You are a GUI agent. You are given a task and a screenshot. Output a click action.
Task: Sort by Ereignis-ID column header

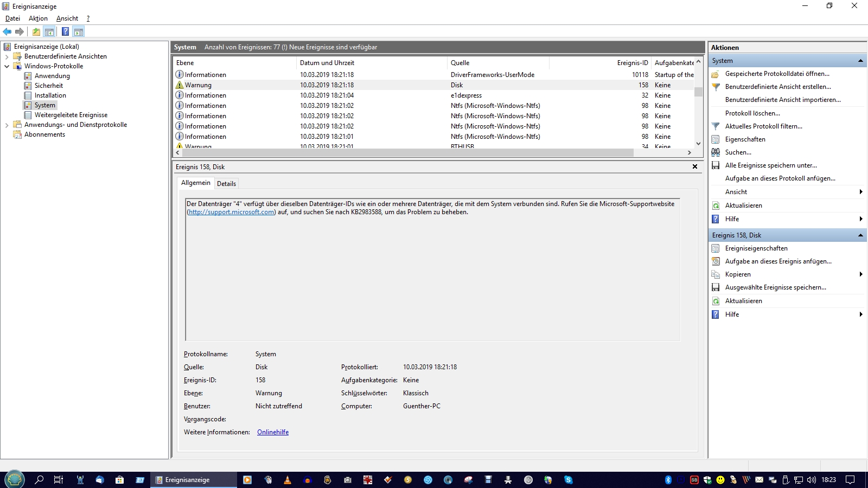(x=600, y=63)
